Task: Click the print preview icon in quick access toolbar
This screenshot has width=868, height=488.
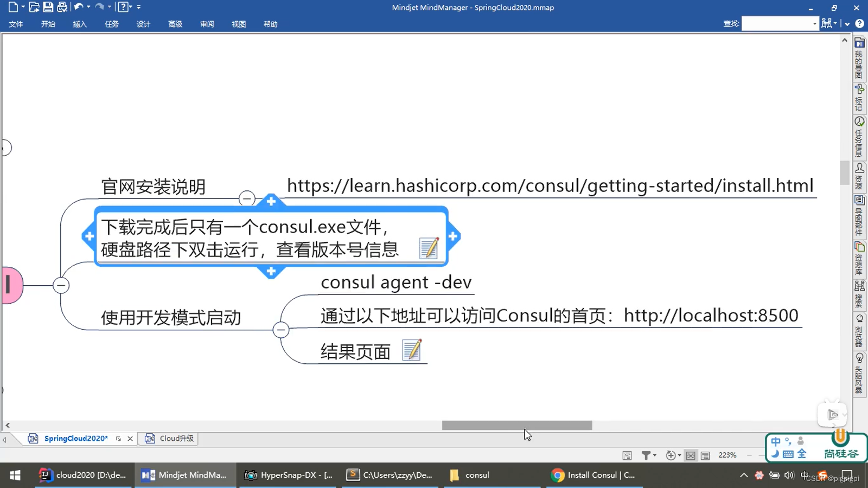Action: [x=62, y=7]
